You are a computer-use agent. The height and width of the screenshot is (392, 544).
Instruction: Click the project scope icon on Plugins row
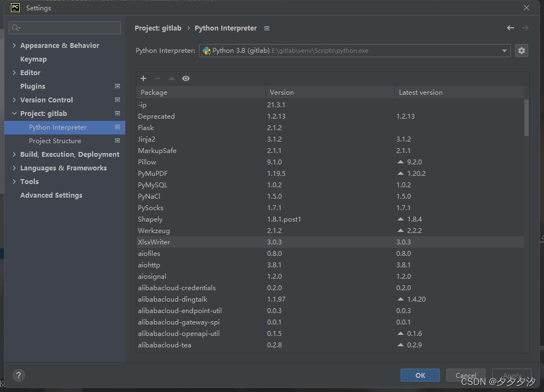[118, 86]
